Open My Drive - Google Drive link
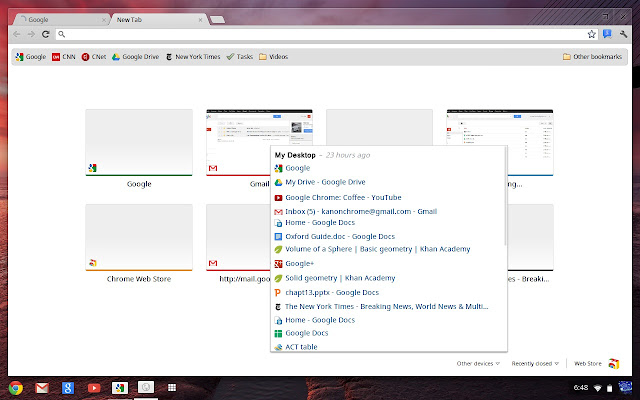Image resolution: width=640 pixels, height=400 pixels. pos(325,182)
